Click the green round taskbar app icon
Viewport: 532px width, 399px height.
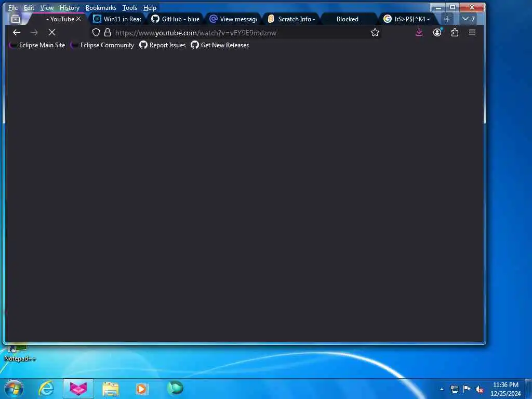(x=176, y=388)
